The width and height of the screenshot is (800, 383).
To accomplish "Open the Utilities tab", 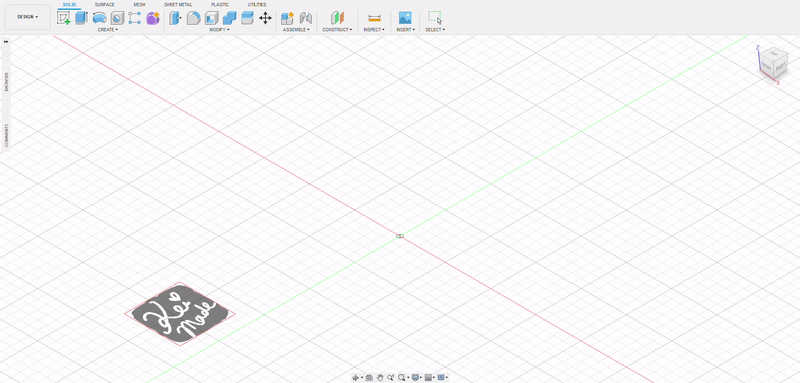I will pyautogui.click(x=257, y=5).
